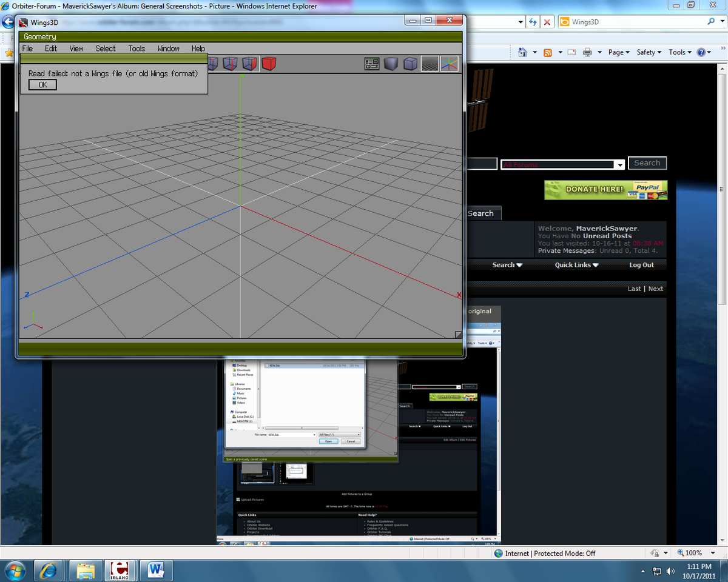
Task: Open the View menu in Wings3D
Action: coord(76,48)
